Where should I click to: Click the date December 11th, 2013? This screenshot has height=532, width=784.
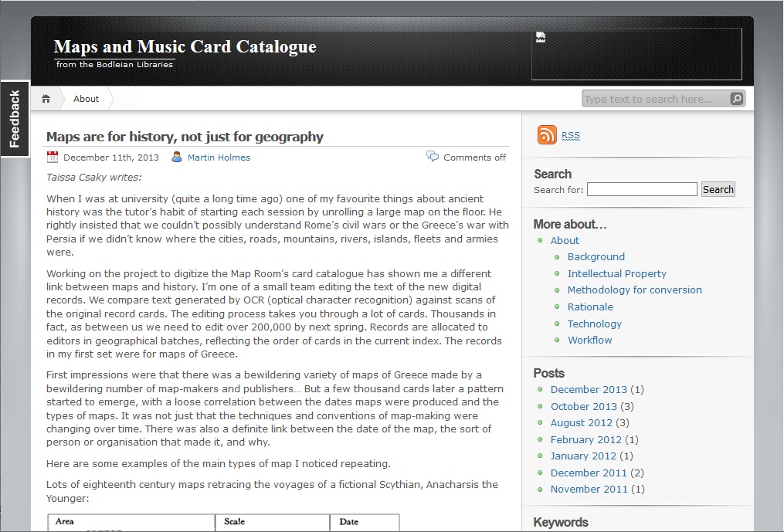tap(111, 158)
